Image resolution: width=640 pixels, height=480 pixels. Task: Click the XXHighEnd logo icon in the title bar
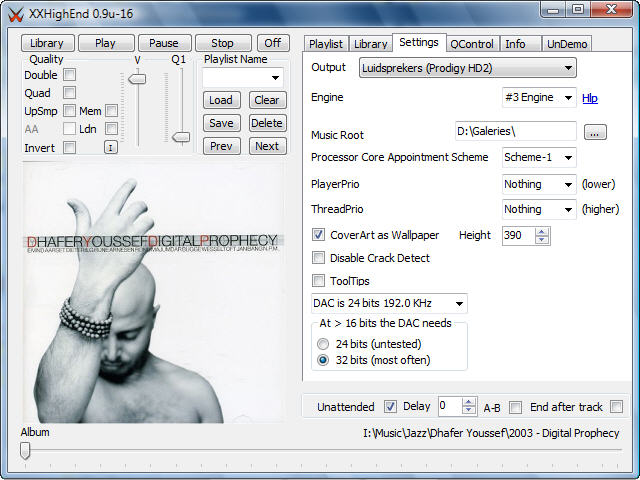[16, 14]
